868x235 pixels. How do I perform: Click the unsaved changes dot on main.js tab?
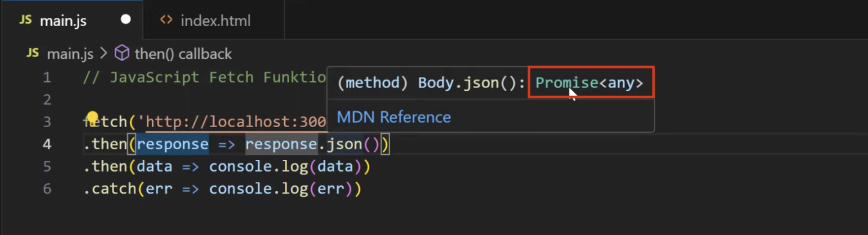coord(125,20)
